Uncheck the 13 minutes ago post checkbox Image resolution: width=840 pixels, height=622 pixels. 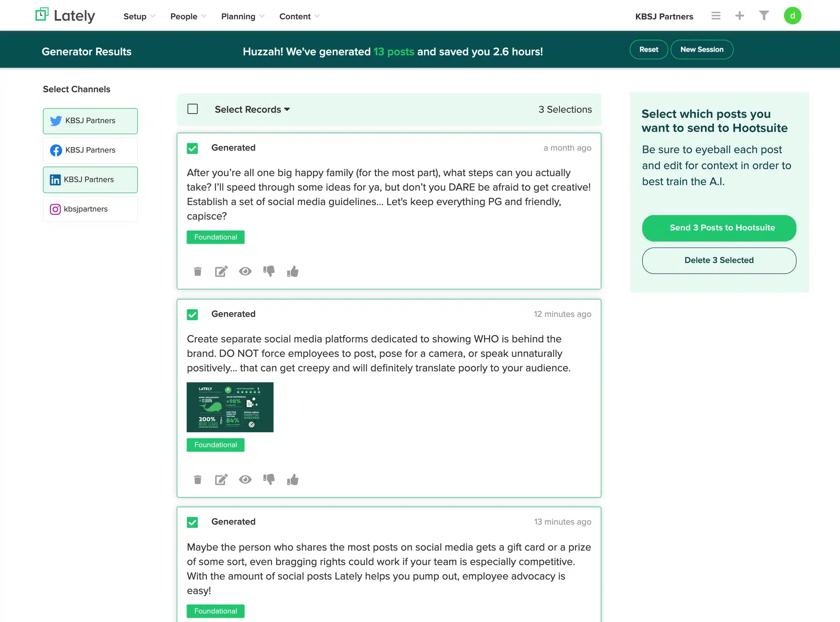[192, 522]
